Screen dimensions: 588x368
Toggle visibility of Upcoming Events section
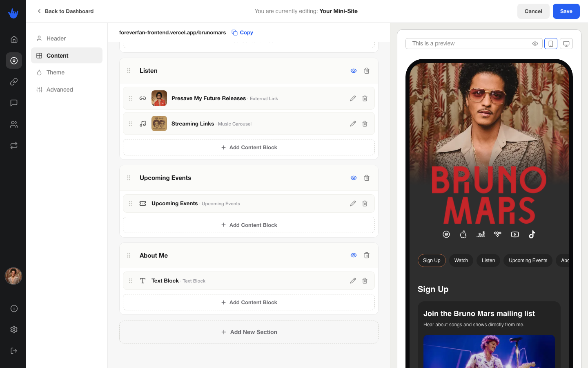354,178
